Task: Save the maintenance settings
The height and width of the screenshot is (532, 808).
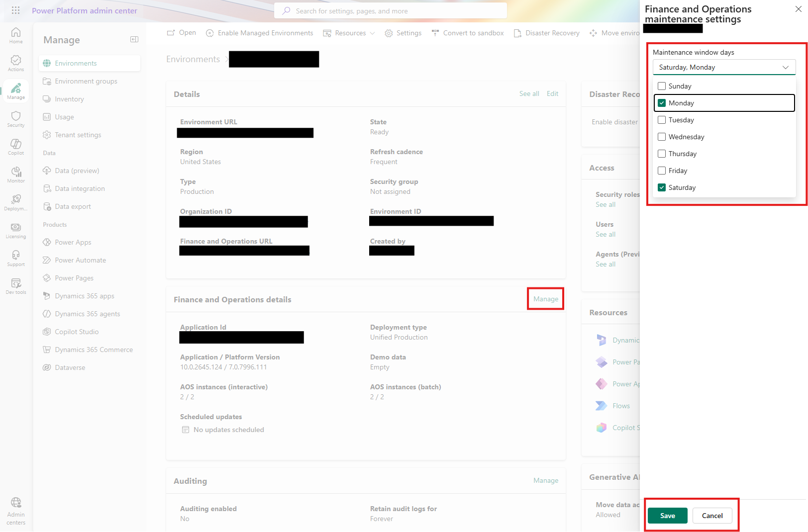Action: click(x=668, y=516)
